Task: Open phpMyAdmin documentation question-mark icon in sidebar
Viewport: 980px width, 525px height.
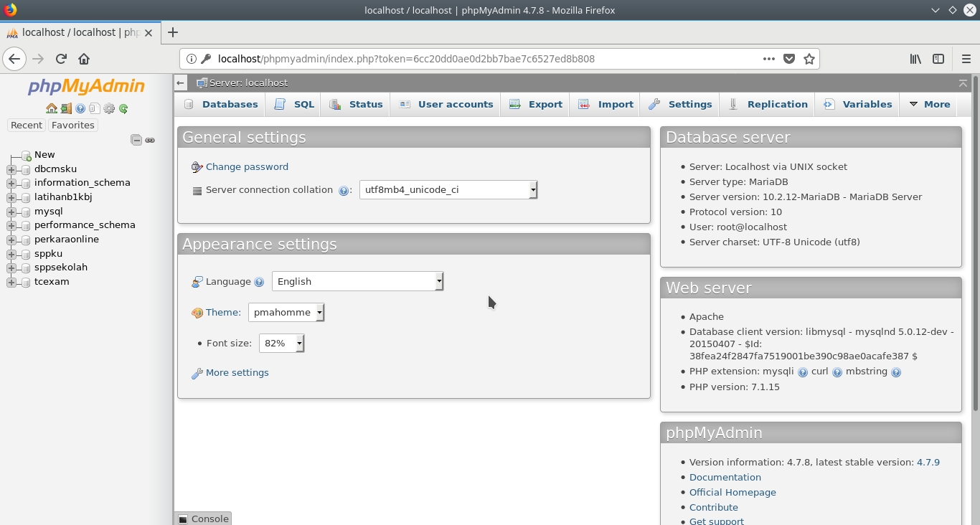Action: tap(80, 109)
